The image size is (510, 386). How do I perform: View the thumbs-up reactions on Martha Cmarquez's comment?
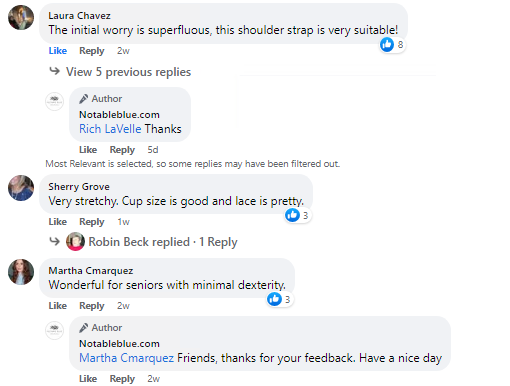[279, 299]
